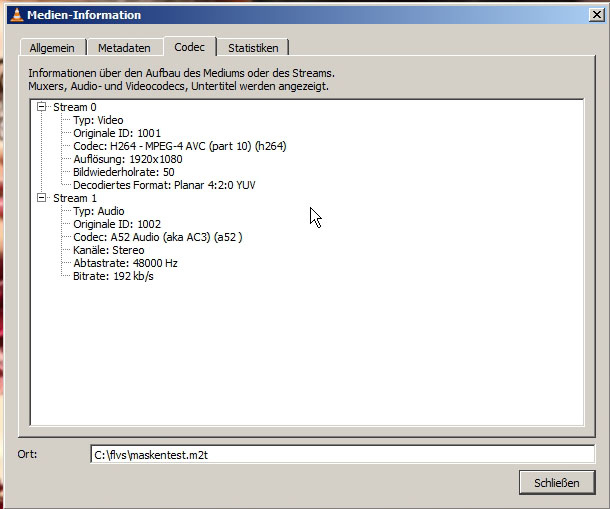Select the Codec tab
This screenshot has width=610, height=509.
coord(189,47)
